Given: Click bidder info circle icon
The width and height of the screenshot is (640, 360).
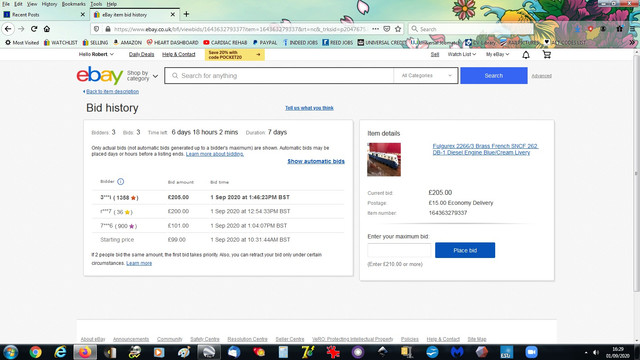Looking at the screenshot, I should (120, 182).
